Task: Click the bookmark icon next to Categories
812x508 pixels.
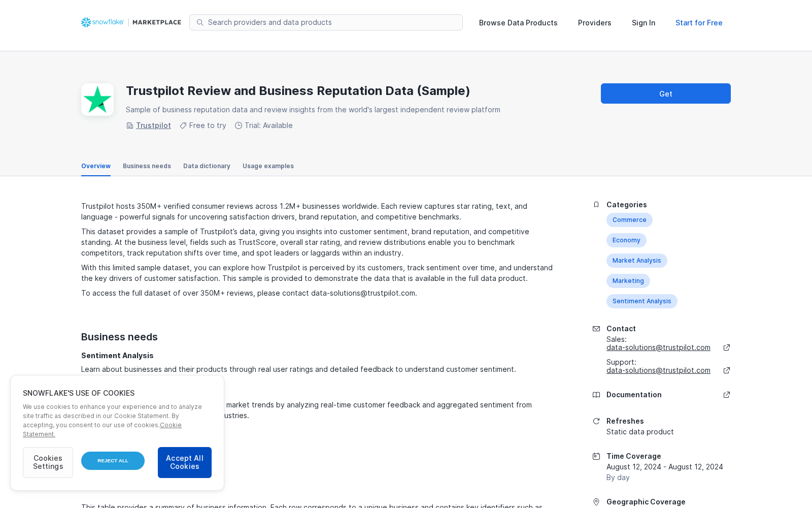Action: tap(596, 205)
